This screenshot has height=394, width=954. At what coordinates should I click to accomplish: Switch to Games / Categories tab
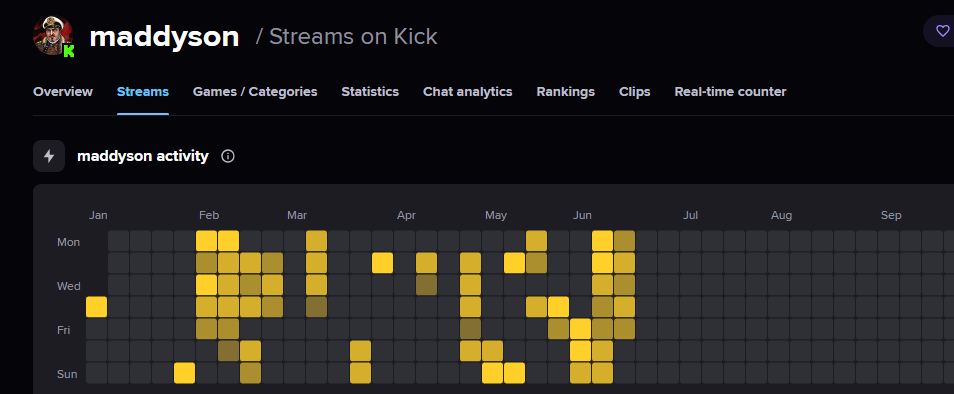(x=255, y=92)
